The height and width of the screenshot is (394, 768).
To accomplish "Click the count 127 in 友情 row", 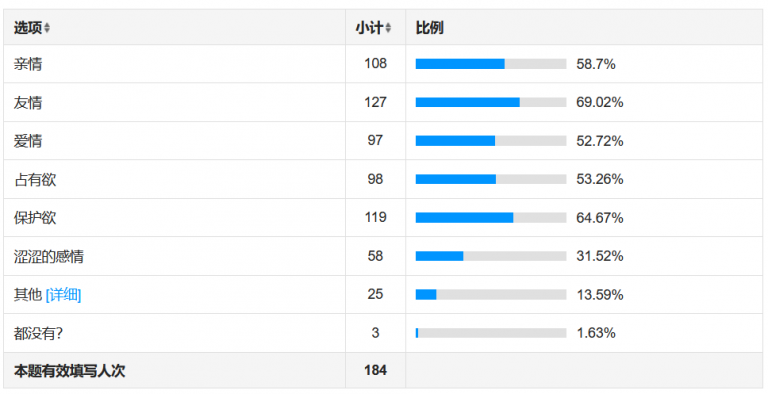I will 375,102.
